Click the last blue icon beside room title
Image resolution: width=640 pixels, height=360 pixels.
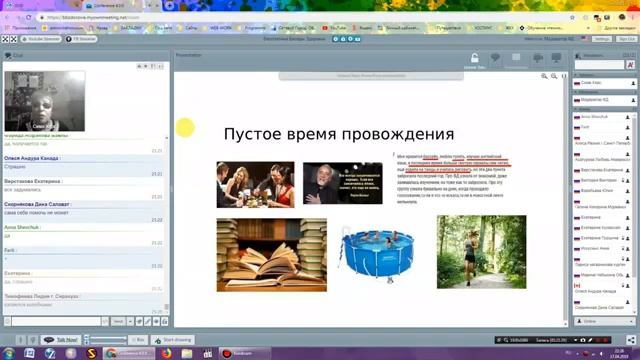coord(358,39)
